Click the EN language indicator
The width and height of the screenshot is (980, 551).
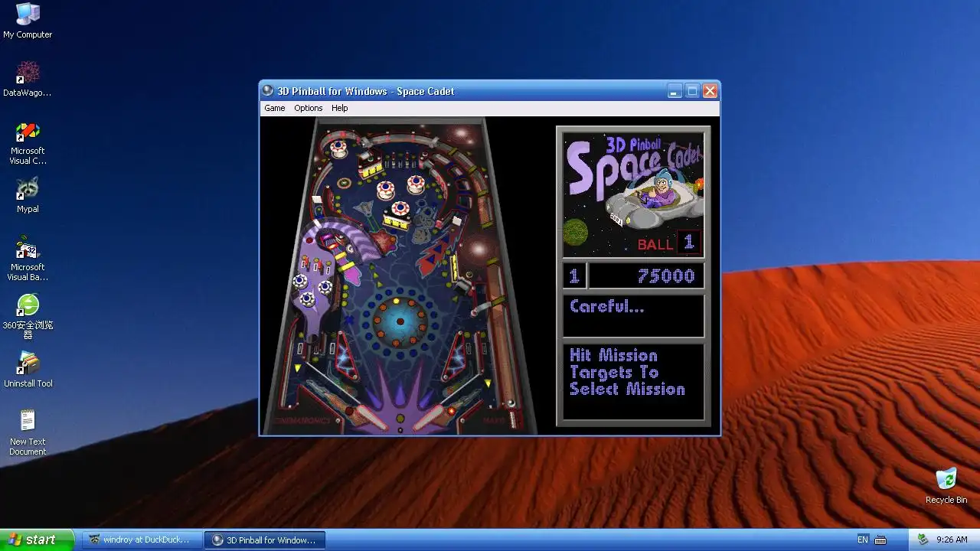[x=863, y=540]
